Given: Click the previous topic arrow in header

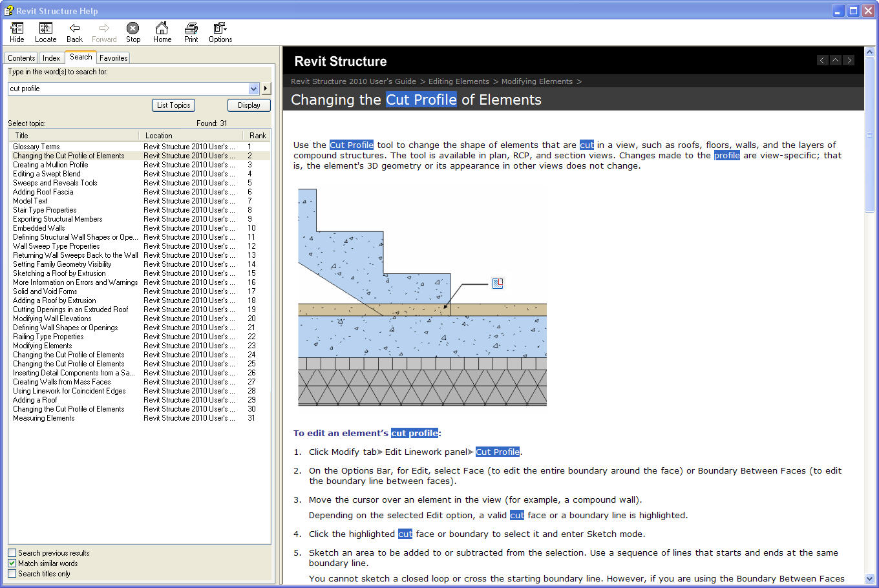Looking at the screenshot, I should point(822,60).
